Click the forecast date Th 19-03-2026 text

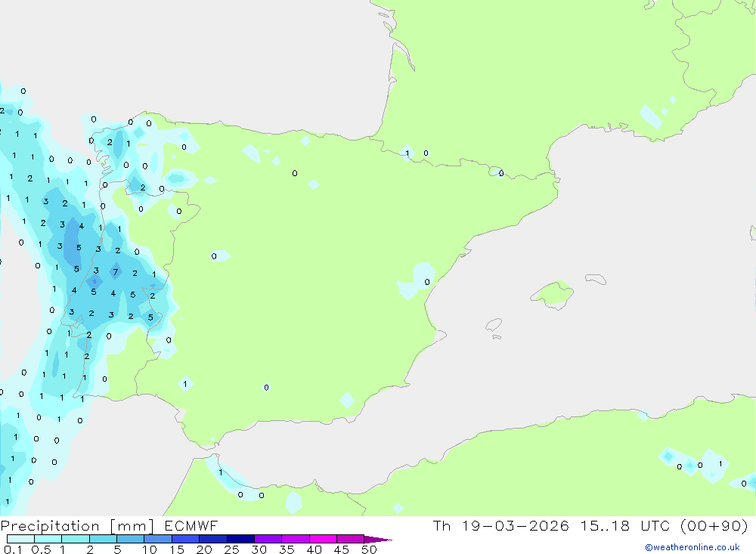point(500,526)
